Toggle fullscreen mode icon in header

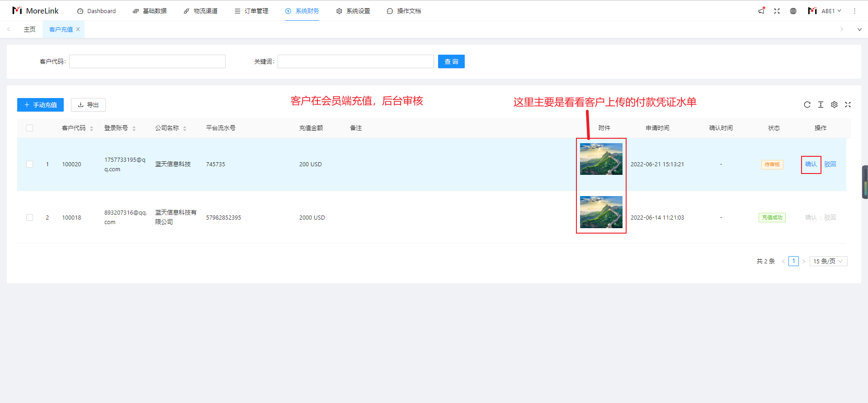click(x=777, y=11)
